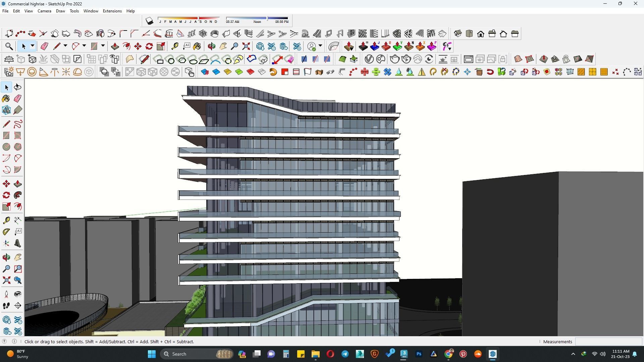Open the Window menu
The width and height of the screenshot is (644, 362).
91,11
